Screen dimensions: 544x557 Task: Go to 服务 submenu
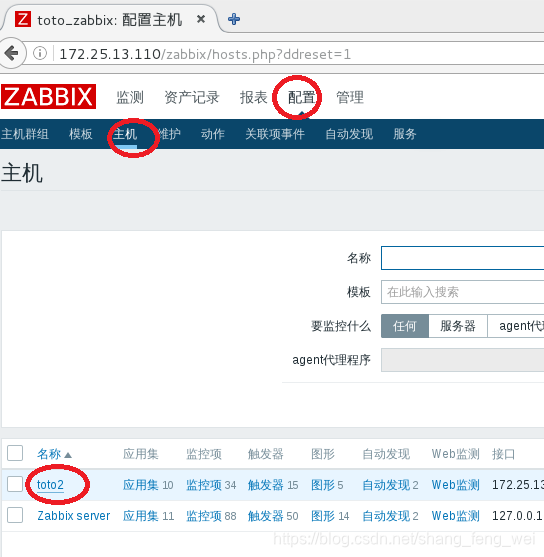(x=405, y=134)
